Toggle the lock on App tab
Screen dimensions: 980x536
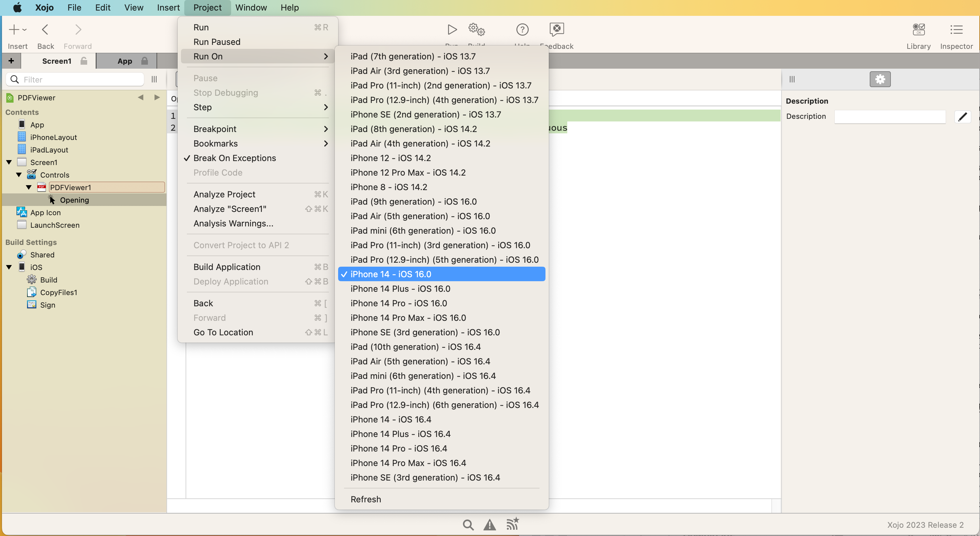[x=145, y=61]
